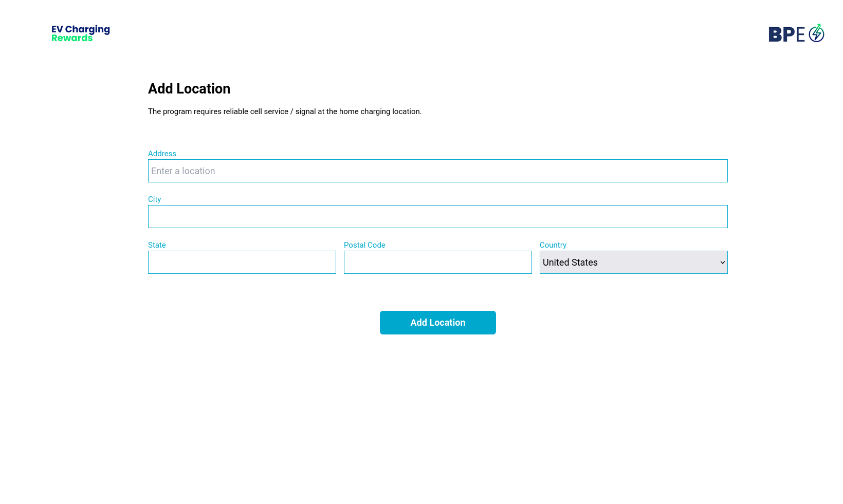Image resolution: width=843 pixels, height=504 pixels.
Task: Select the State text field
Action: coord(242,262)
